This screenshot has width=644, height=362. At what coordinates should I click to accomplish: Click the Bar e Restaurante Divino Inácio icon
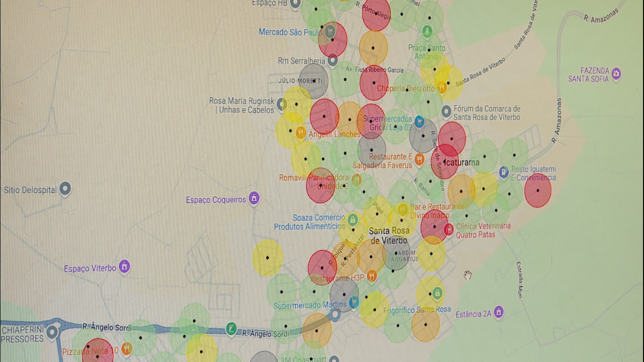(403, 209)
